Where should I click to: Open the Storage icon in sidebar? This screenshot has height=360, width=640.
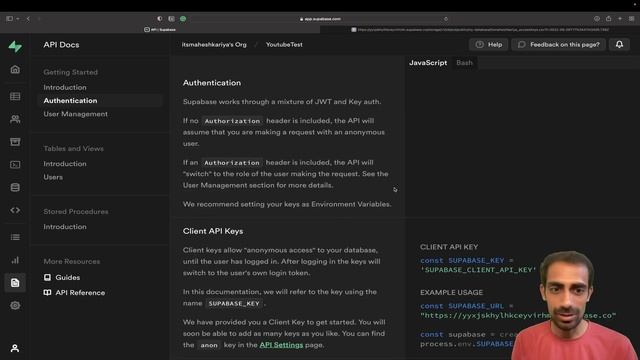point(15,142)
